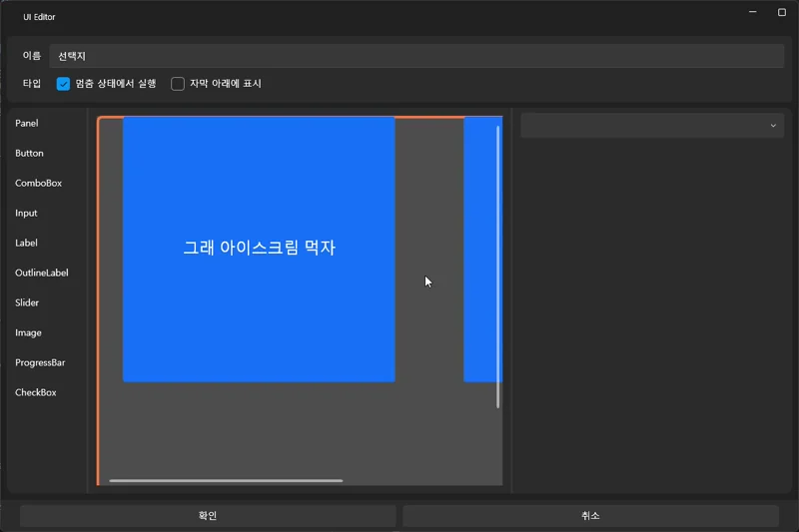The width and height of the screenshot is (799, 532).
Task: Select the blue 그래 아이스크림 먹자 button on canvas
Action: point(259,249)
